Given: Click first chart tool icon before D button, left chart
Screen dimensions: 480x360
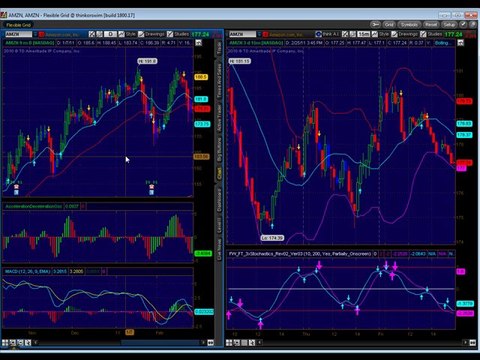Looking at the screenshot, I should pos(91,34).
